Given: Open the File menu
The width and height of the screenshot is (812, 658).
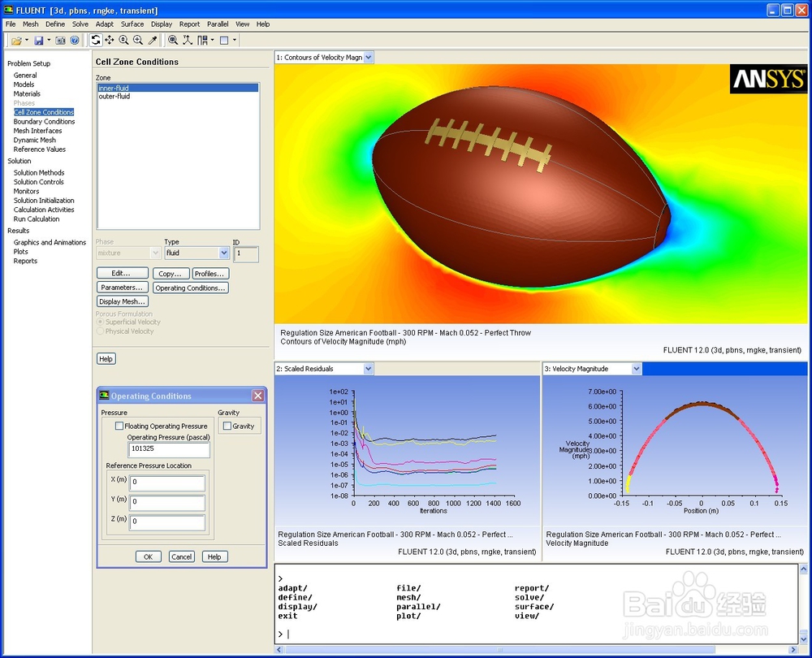Looking at the screenshot, I should pyautogui.click(x=11, y=24).
